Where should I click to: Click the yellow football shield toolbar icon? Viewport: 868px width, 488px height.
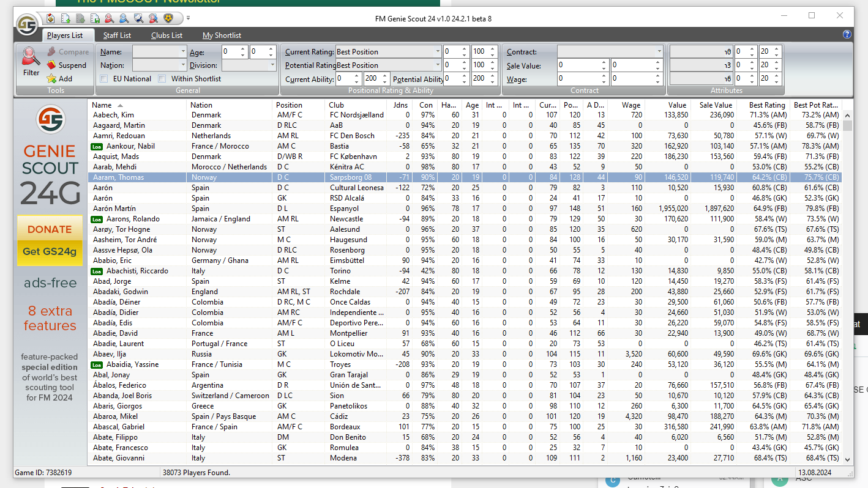pos(168,18)
